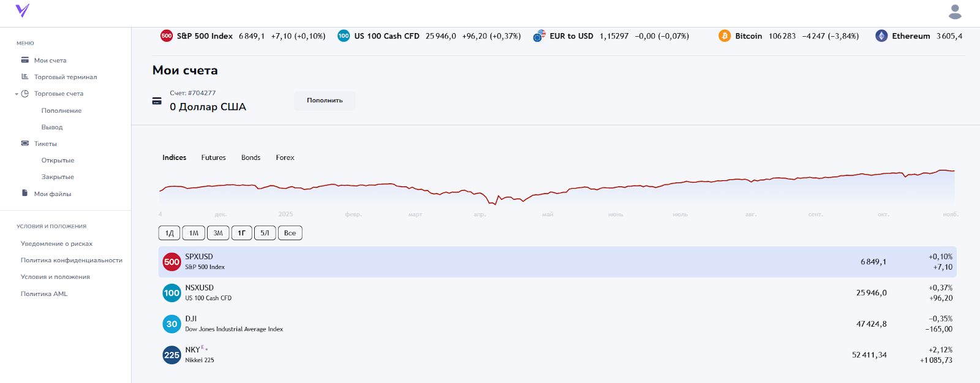Click the Ethereum ticker label
The image size is (980, 383).
click(x=911, y=36)
